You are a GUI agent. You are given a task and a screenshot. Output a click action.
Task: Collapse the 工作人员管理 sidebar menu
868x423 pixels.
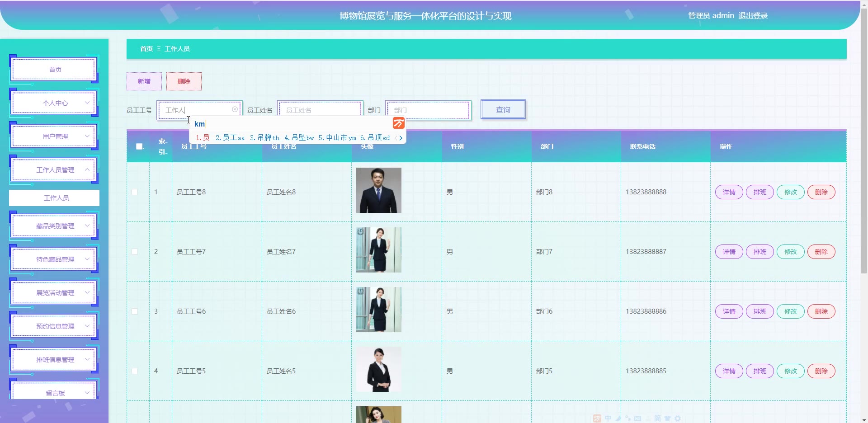[54, 170]
